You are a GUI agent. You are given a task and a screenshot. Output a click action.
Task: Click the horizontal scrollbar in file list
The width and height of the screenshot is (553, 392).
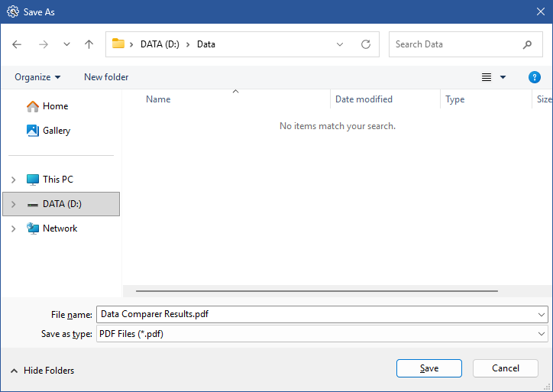tap(316, 290)
